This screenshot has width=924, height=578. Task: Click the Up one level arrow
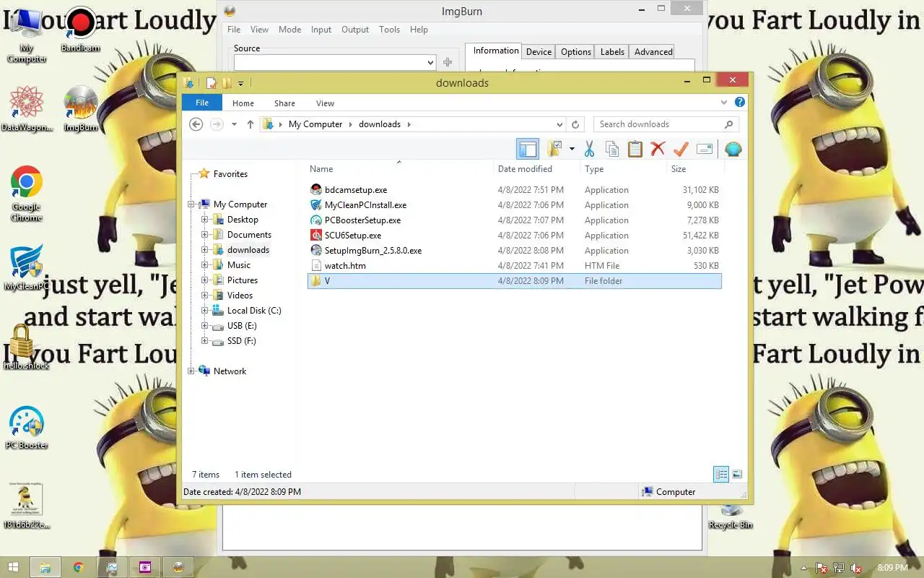click(250, 124)
